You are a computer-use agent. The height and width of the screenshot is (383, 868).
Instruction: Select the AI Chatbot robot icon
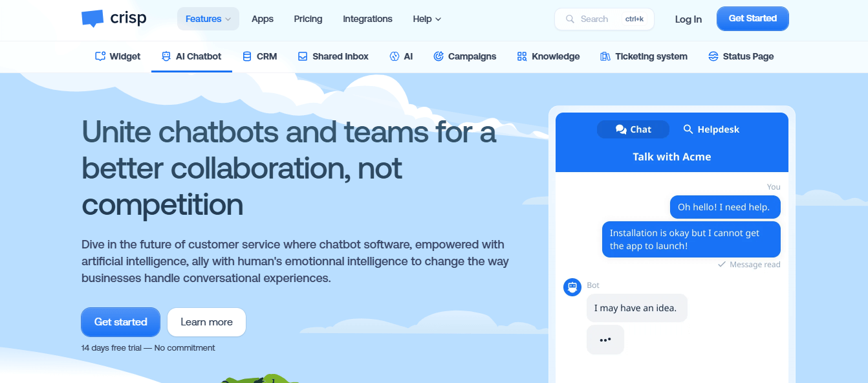166,56
